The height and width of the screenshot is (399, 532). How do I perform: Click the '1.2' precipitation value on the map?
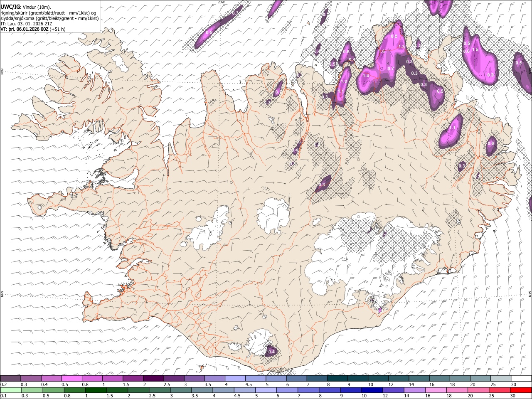pyautogui.click(x=344, y=82)
